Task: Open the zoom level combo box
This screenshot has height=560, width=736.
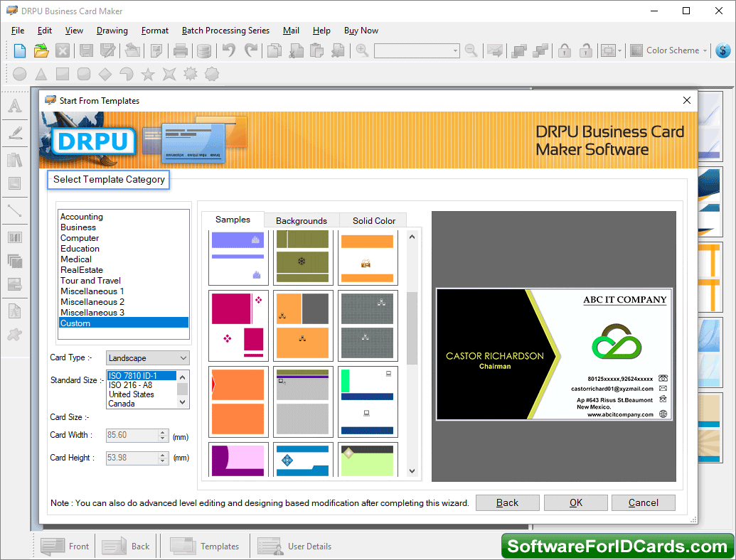Action: pyautogui.click(x=416, y=50)
